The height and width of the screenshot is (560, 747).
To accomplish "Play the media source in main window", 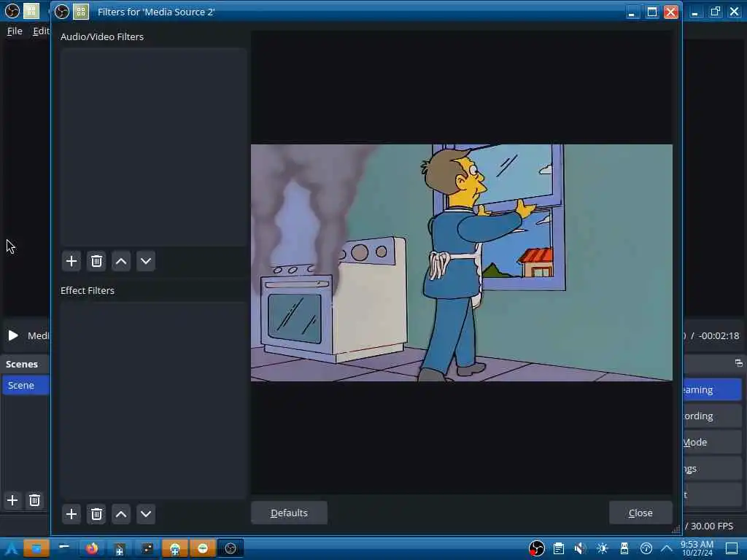I will pyautogui.click(x=13, y=335).
